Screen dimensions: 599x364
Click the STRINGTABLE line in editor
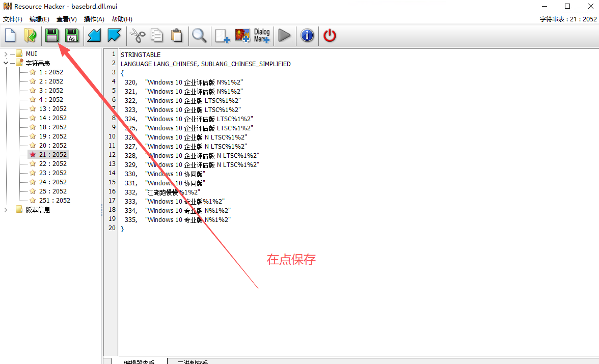pos(141,54)
